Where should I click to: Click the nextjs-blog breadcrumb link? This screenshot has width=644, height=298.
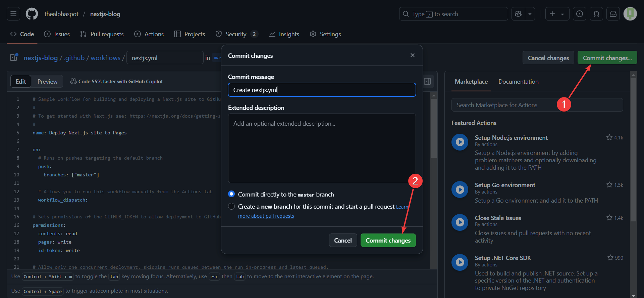tap(41, 58)
